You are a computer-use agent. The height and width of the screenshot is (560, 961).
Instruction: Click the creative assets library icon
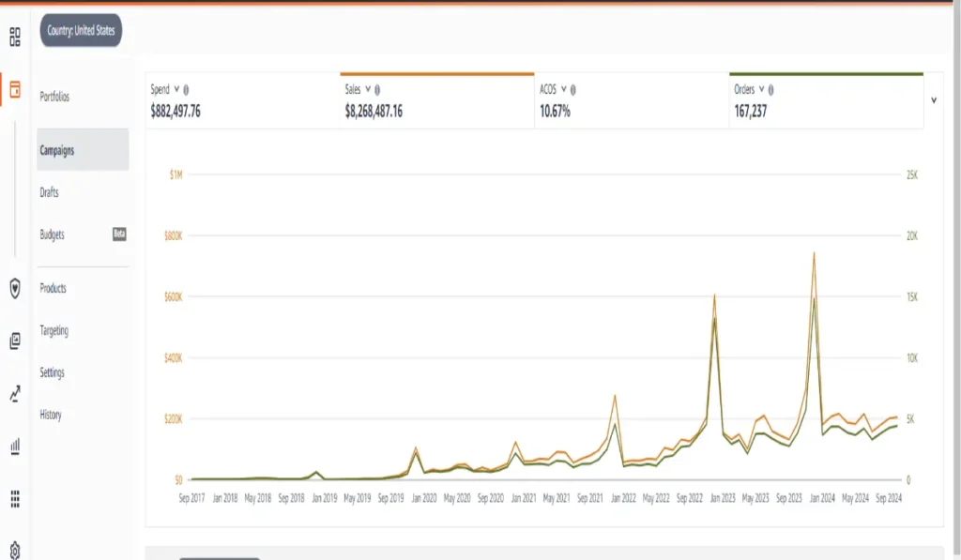pos(15,341)
